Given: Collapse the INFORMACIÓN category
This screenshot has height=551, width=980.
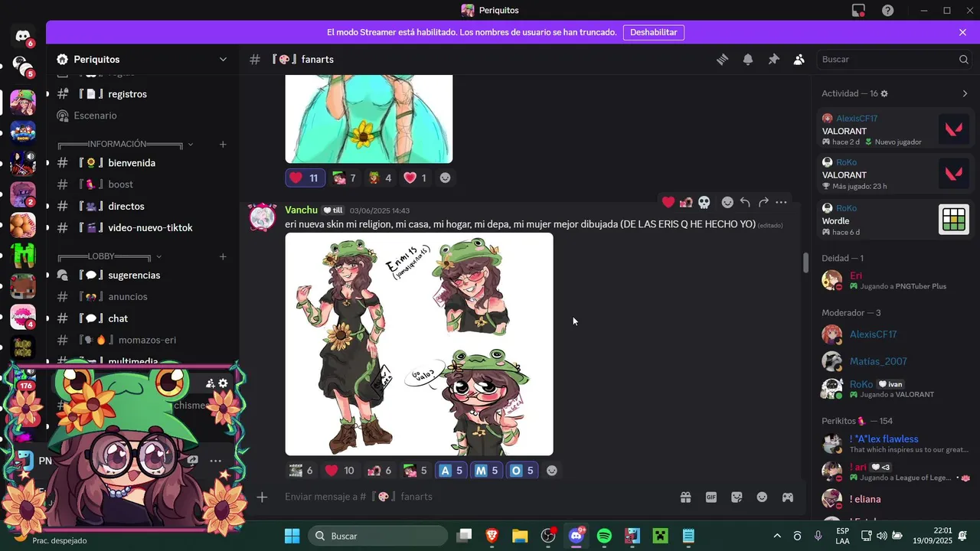Looking at the screenshot, I should coord(191,144).
